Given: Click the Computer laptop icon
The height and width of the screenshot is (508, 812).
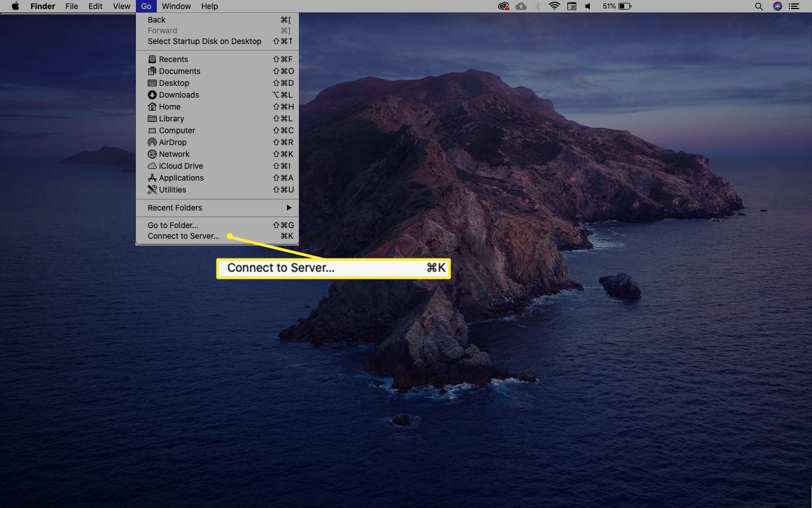Looking at the screenshot, I should (x=152, y=130).
